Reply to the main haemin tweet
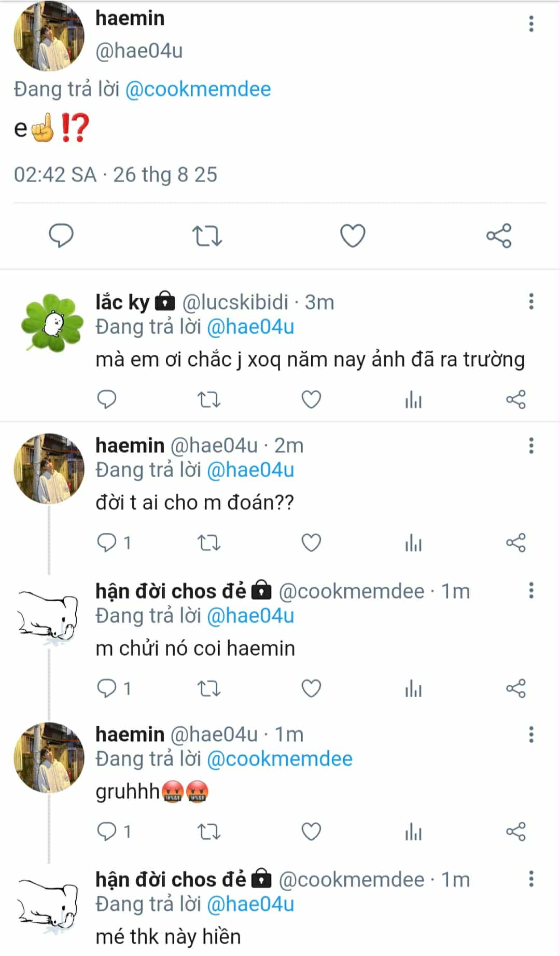The image size is (560, 956). point(61,236)
